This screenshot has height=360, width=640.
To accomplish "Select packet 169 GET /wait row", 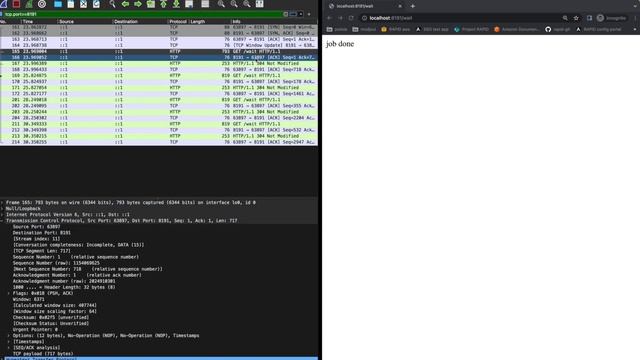I will [x=159, y=76].
